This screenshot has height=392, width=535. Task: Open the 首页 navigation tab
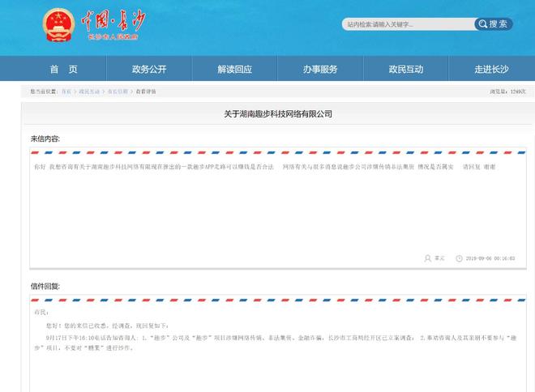point(63,69)
